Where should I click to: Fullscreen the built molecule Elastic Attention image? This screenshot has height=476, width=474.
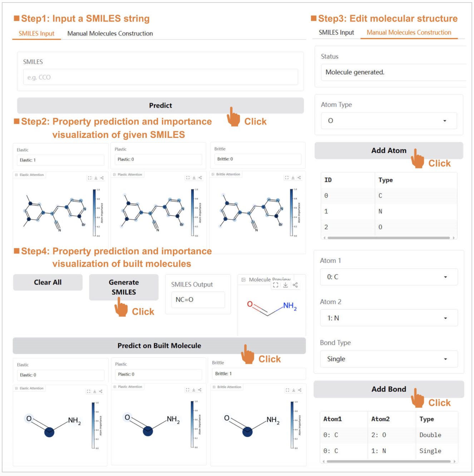click(x=89, y=391)
